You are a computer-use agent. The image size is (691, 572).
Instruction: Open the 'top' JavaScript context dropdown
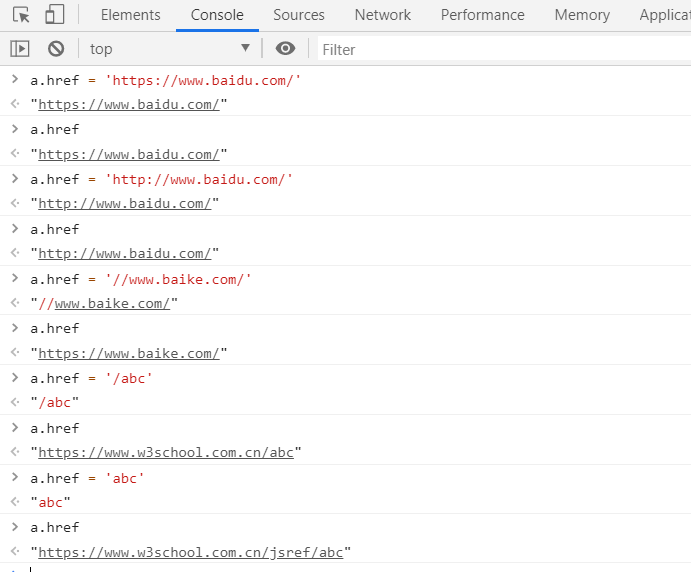click(x=169, y=49)
